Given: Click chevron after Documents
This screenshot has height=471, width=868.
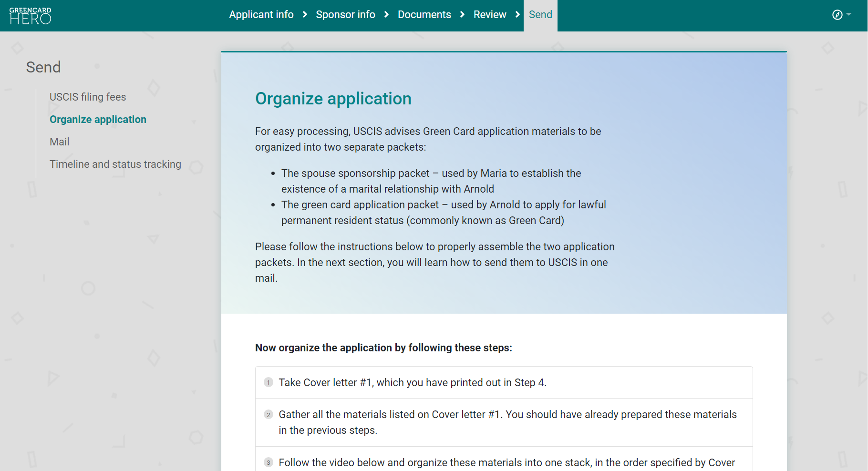Looking at the screenshot, I should tap(462, 15).
